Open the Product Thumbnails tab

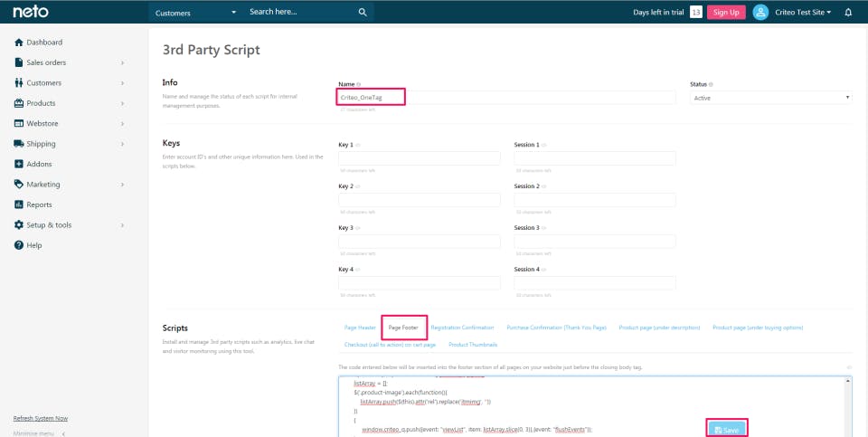pyautogui.click(x=473, y=345)
